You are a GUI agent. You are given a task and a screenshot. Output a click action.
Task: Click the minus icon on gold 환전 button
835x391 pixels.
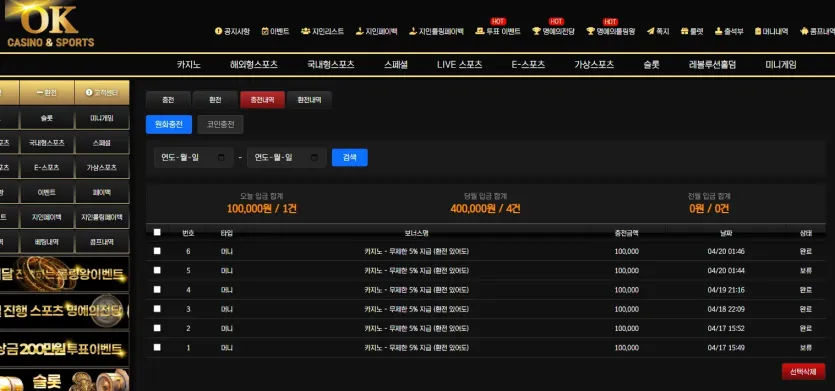pyautogui.click(x=39, y=93)
